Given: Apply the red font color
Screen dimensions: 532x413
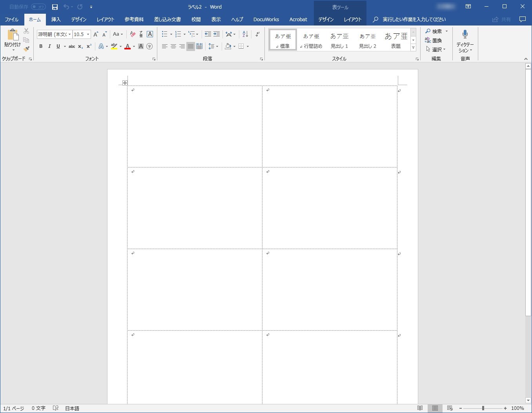Looking at the screenshot, I should 128,46.
